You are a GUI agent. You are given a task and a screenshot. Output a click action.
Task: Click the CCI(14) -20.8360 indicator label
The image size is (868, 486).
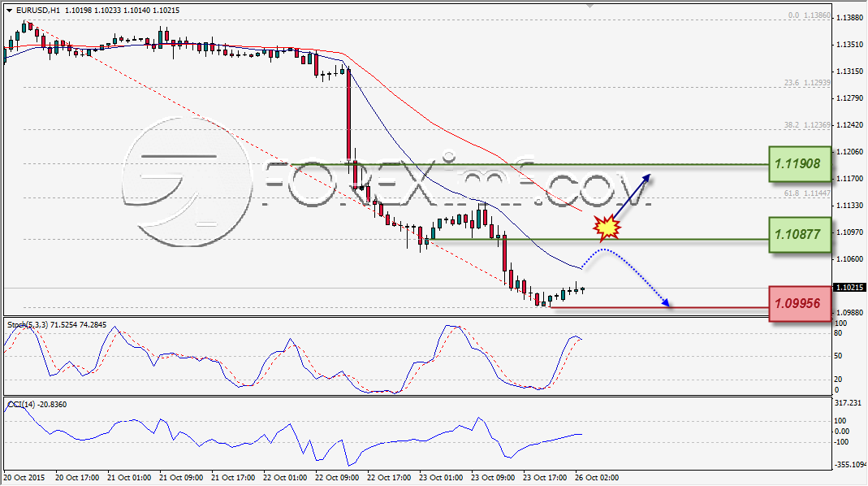pyautogui.click(x=37, y=405)
